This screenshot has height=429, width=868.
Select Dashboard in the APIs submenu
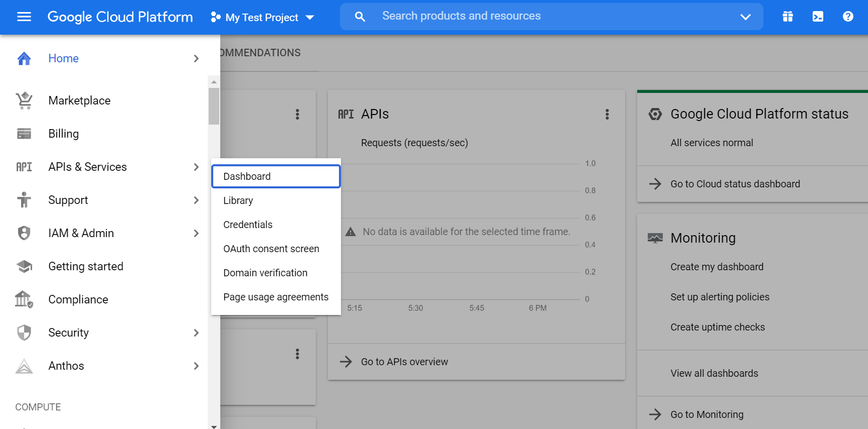click(276, 176)
